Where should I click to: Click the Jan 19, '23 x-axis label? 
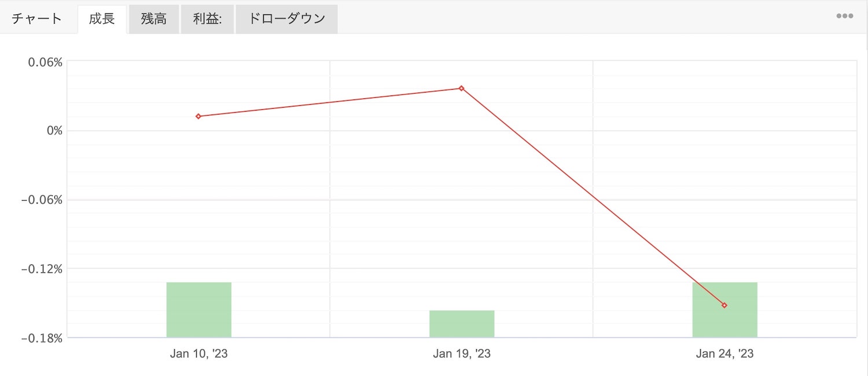(461, 353)
